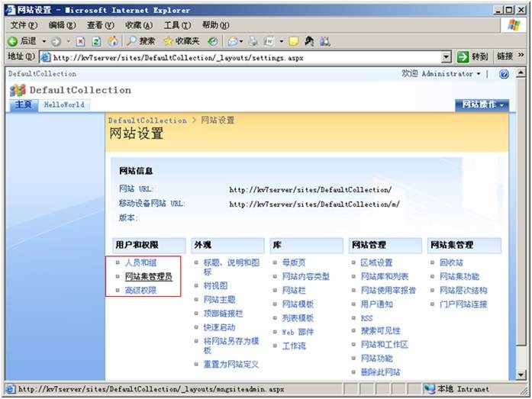532x399 pixels.
Task: Click the DefaultCollection site logo icon
Action: coord(18,90)
